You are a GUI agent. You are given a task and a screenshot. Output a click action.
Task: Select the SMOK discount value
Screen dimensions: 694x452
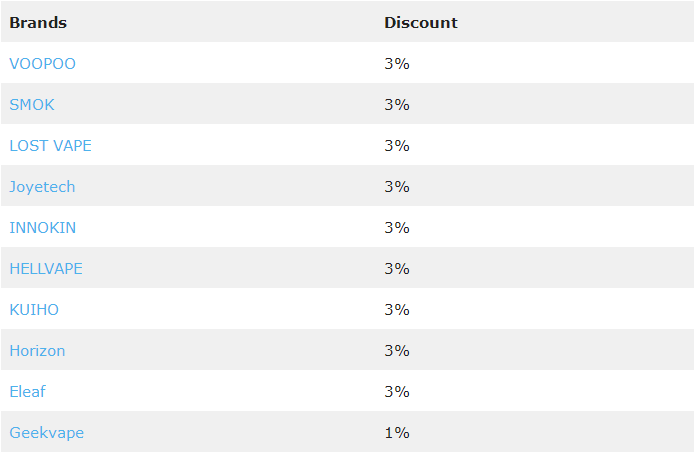tap(397, 105)
